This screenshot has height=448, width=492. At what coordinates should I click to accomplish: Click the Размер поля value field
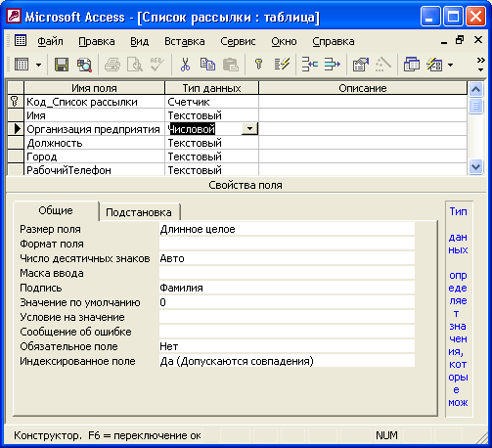(x=287, y=229)
